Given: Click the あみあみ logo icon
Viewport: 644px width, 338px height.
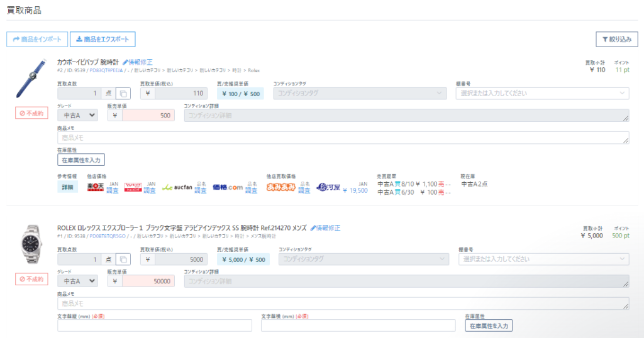Looking at the screenshot, I should point(280,187).
